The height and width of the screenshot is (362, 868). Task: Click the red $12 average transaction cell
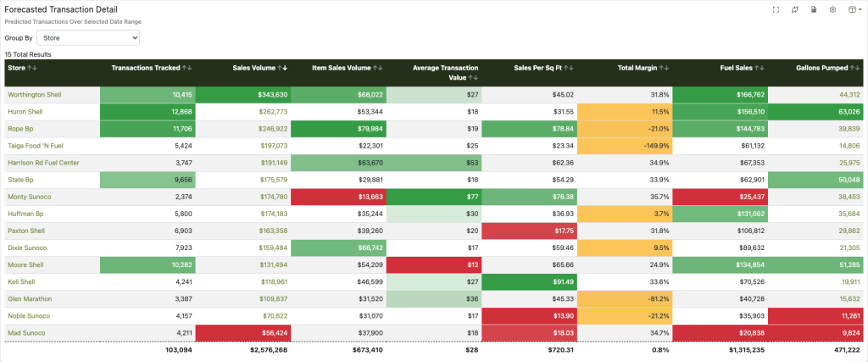click(x=433, y=265)
